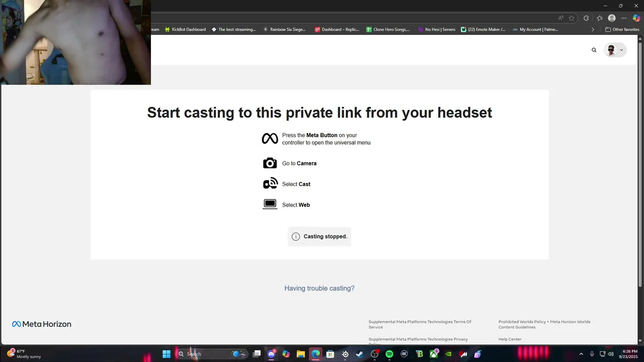Viewport: 644px width, 362px height.
Task: Click the Read aloud icon in address bar
Action: coord(561,18)
